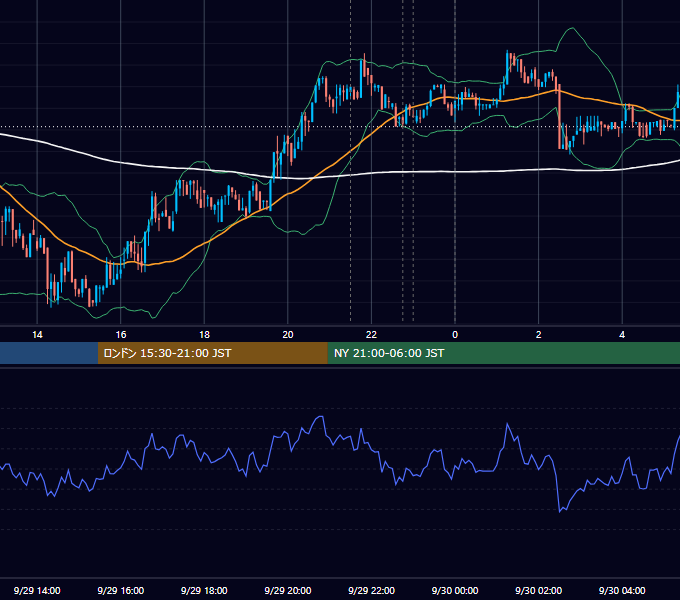Click the 4 hour axis label
The height and width of the screenshot is (600, 680).
point(622,335)
